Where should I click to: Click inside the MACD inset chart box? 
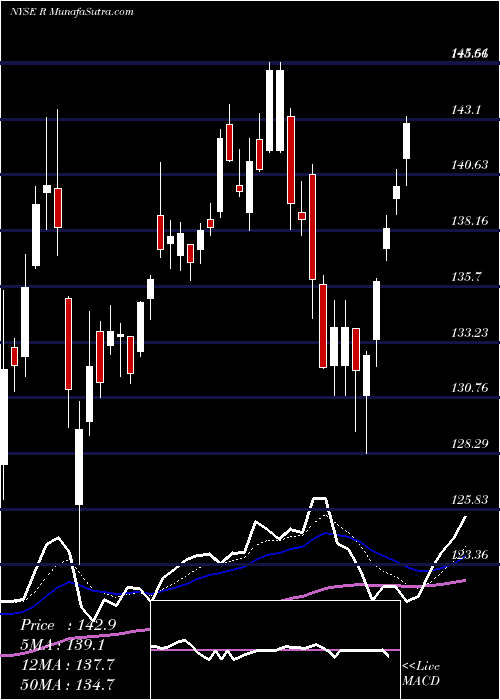[275, 650]
